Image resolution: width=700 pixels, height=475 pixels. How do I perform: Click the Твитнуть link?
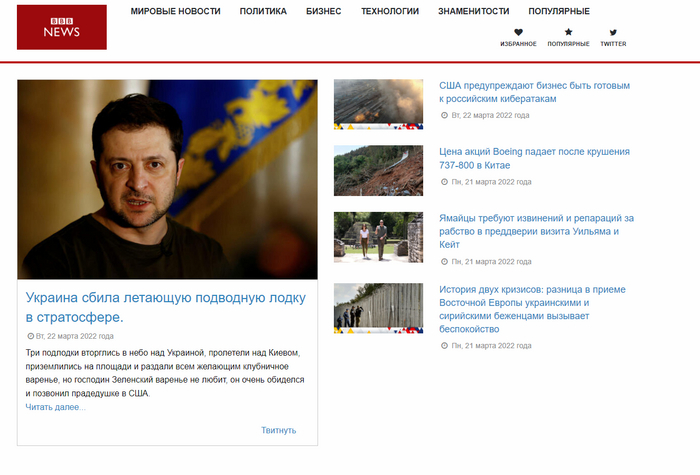pos(279,430)
